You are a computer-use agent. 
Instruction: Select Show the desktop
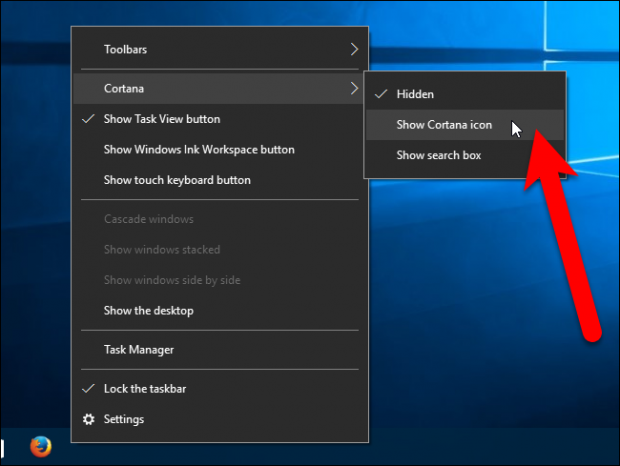(149, 310)
